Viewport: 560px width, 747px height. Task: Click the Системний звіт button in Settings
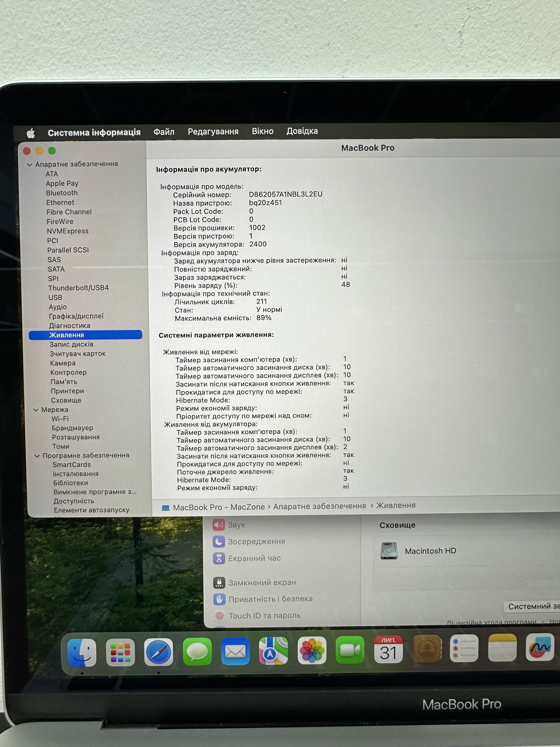pos(532,606)
